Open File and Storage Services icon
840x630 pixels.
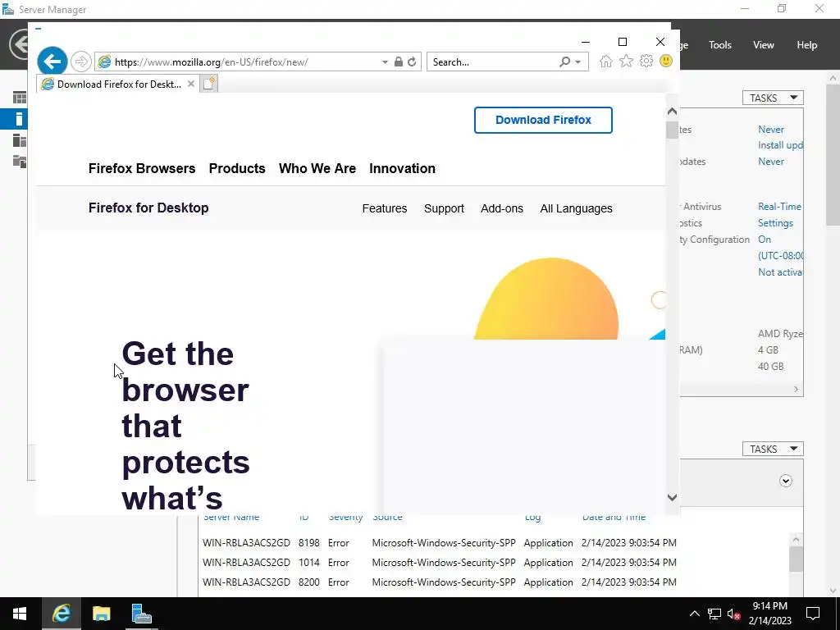point(20,162)
